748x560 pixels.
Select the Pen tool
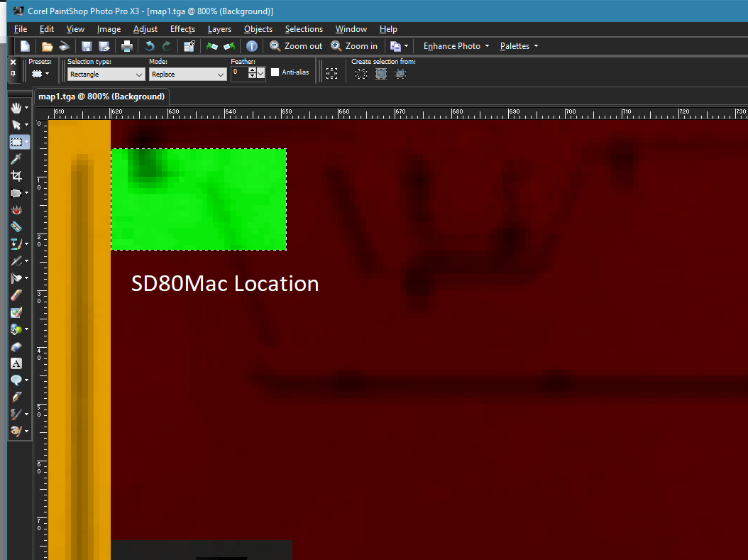(16, 397)
